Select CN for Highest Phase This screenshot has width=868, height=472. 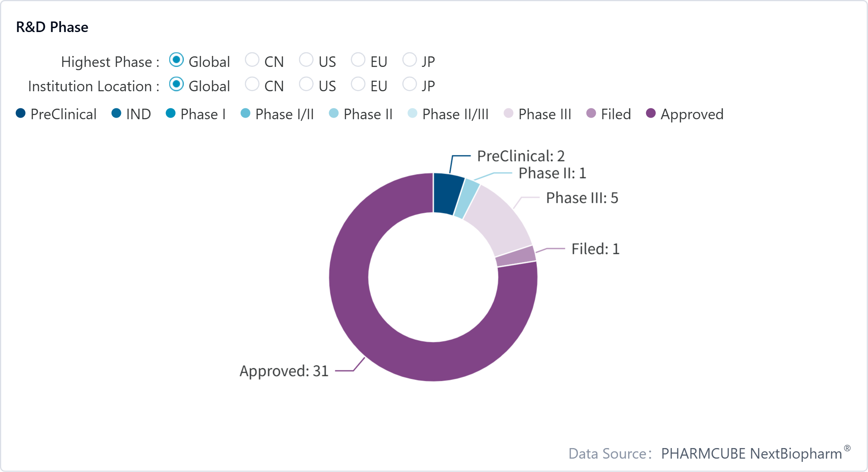252,60
